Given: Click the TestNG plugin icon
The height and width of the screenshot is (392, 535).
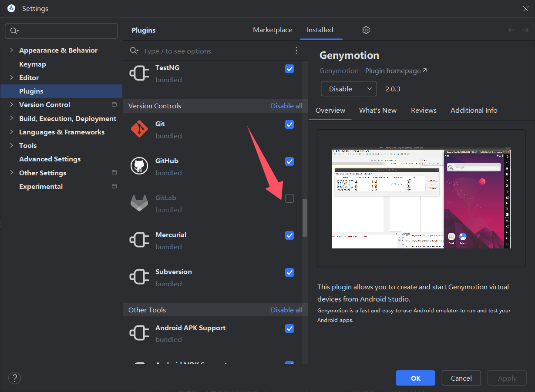Looking at the screenshot, I should (x=139, y=73).
